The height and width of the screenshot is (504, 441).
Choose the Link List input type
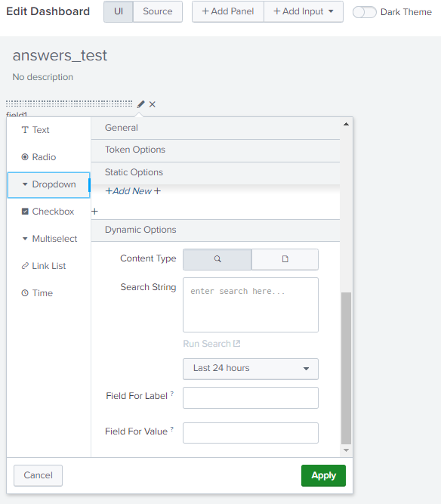click(43, 266)
